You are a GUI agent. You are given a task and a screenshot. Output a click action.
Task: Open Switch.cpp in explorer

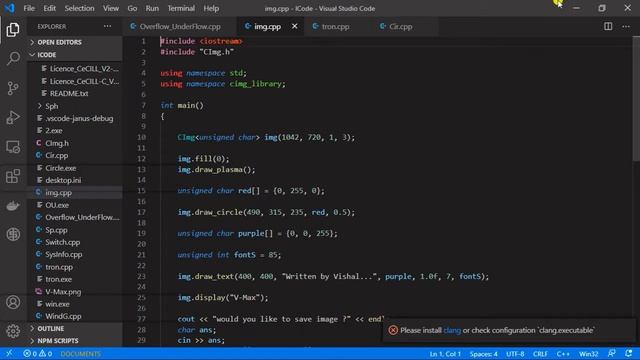[x=62, y=242]
